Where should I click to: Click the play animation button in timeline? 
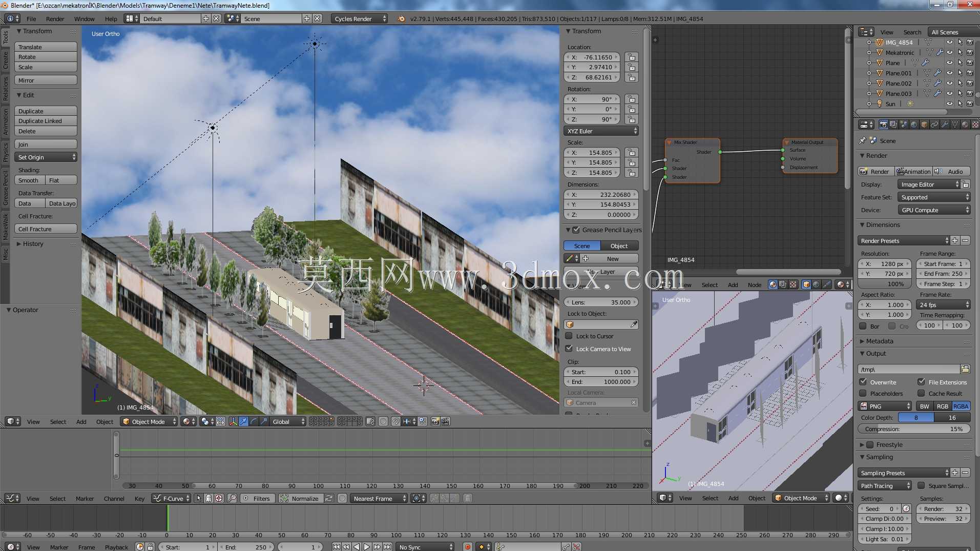(x=367, y=547)
